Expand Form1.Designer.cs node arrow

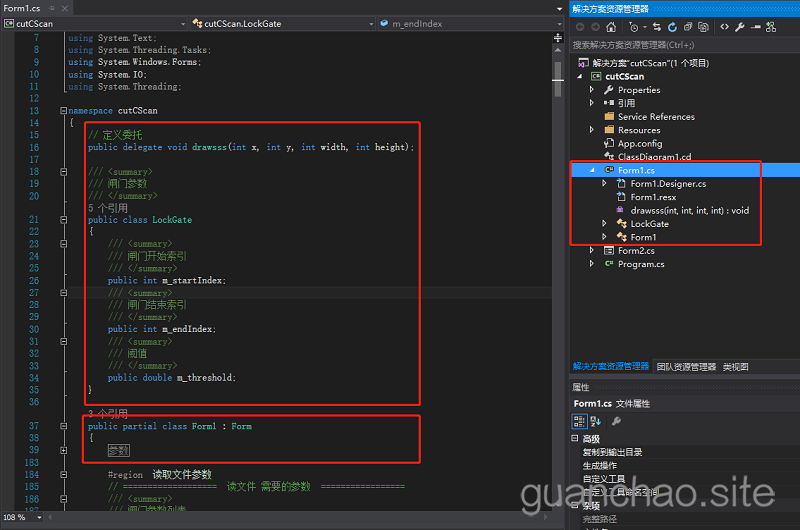point(605,184)
